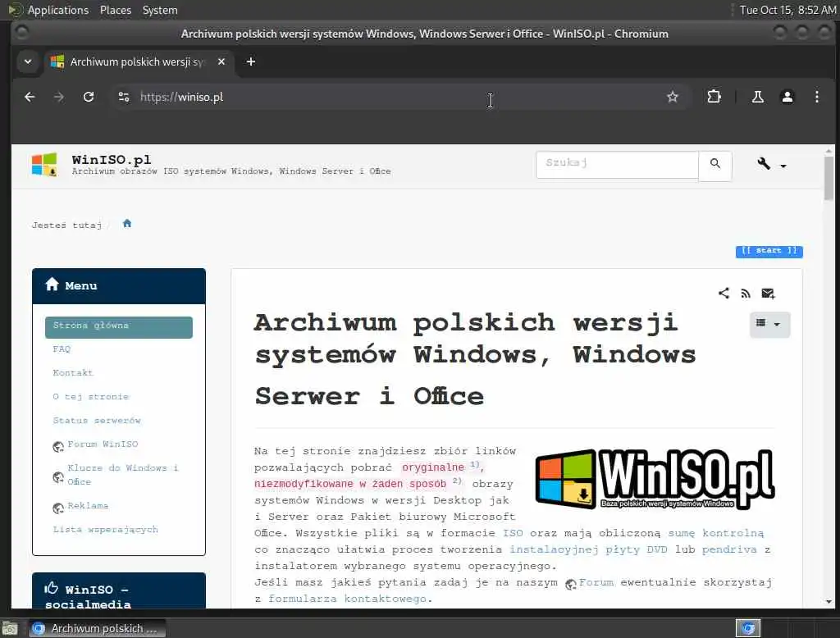The image size is (840, 638).
Task: Click the WinISO.pl windows logo in header
Action: pos(44,165)
